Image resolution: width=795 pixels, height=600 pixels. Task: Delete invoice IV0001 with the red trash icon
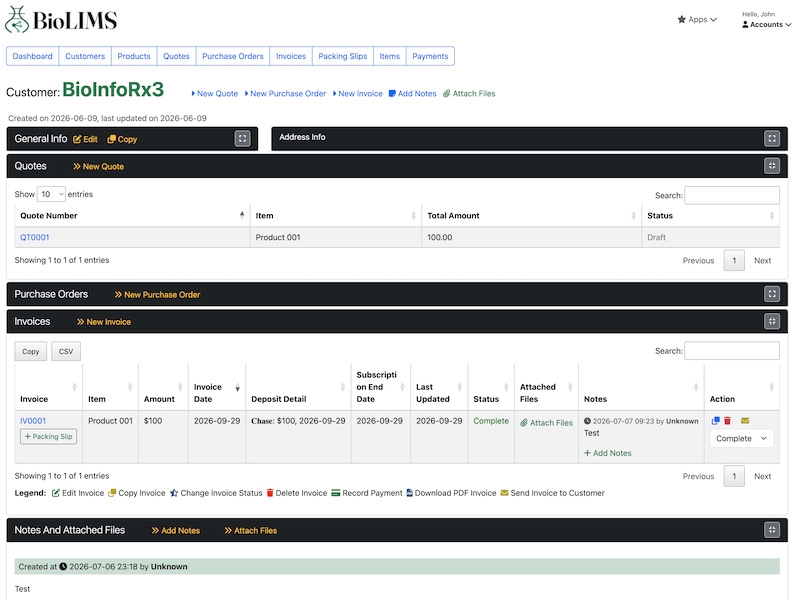pos(728,420)
